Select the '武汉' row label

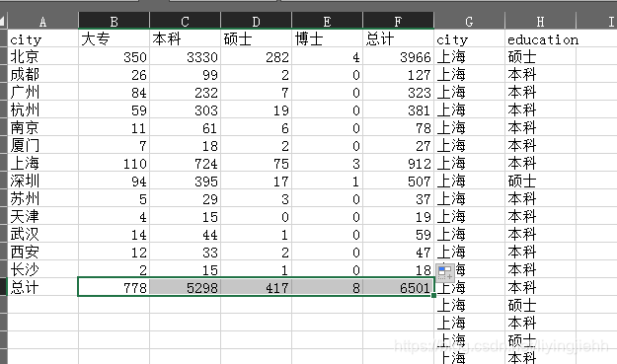click(x=42, y=234)
